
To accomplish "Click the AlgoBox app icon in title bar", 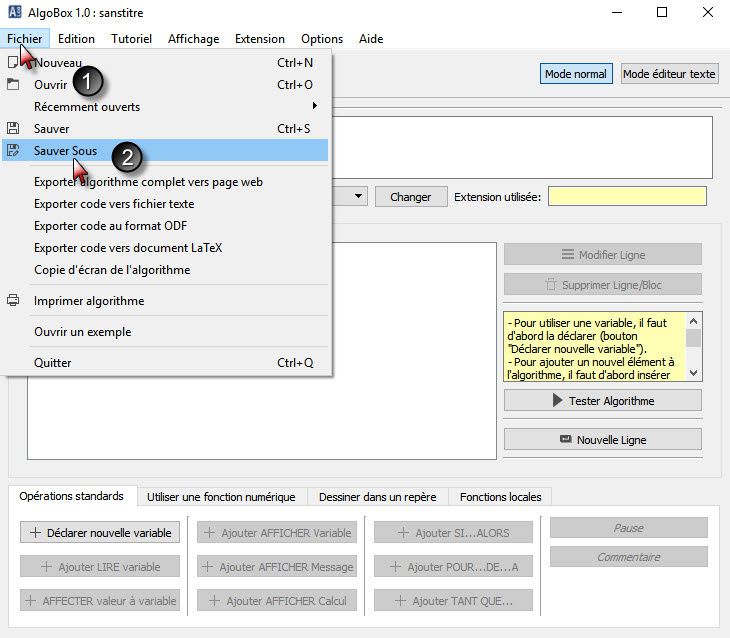I will pyautogui.click(x=15, y=12).
